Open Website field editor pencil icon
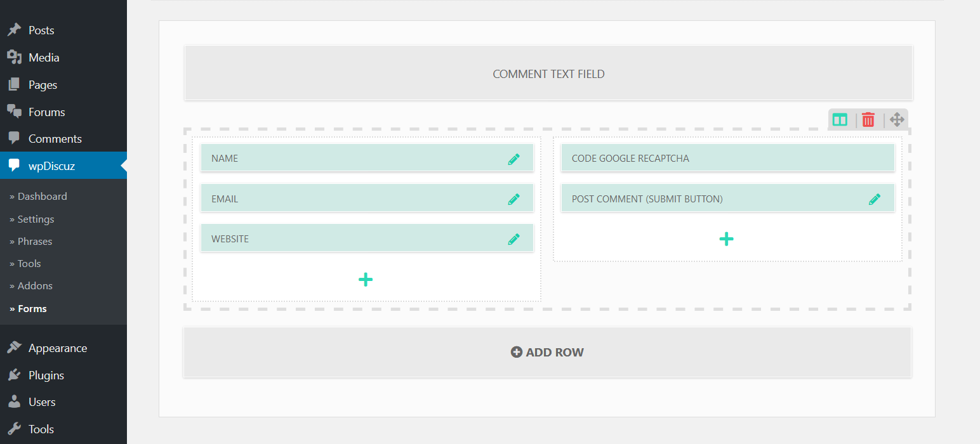The image size is (980, 444). 513,239
